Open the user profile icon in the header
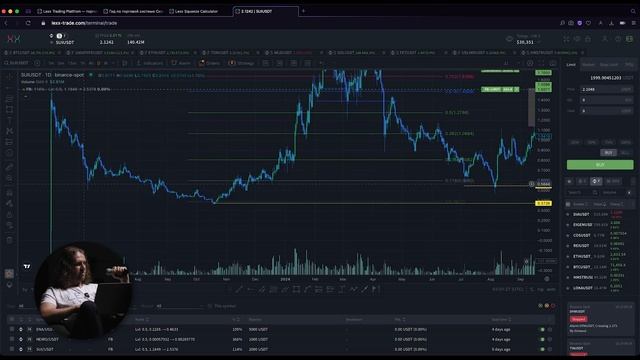Image resolution: width=640 pixels, height=360 pixels. [x=604, y=39]
